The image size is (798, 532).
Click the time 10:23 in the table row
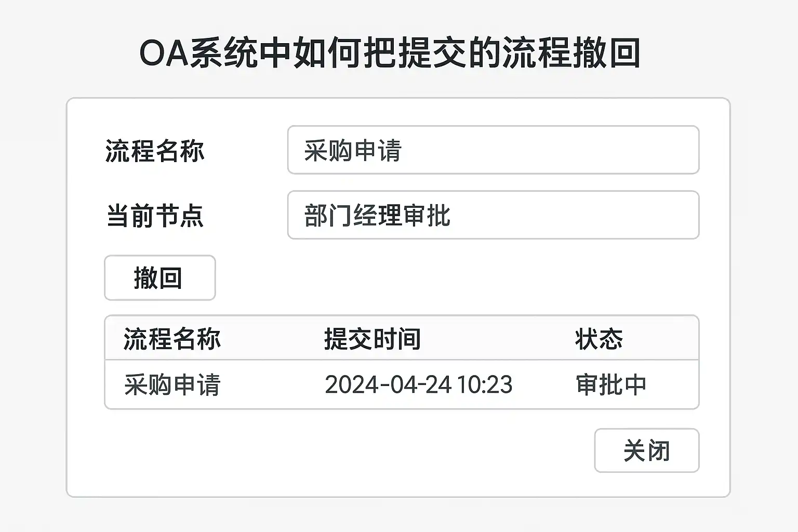pyautogui.click(x=485, y=385)
